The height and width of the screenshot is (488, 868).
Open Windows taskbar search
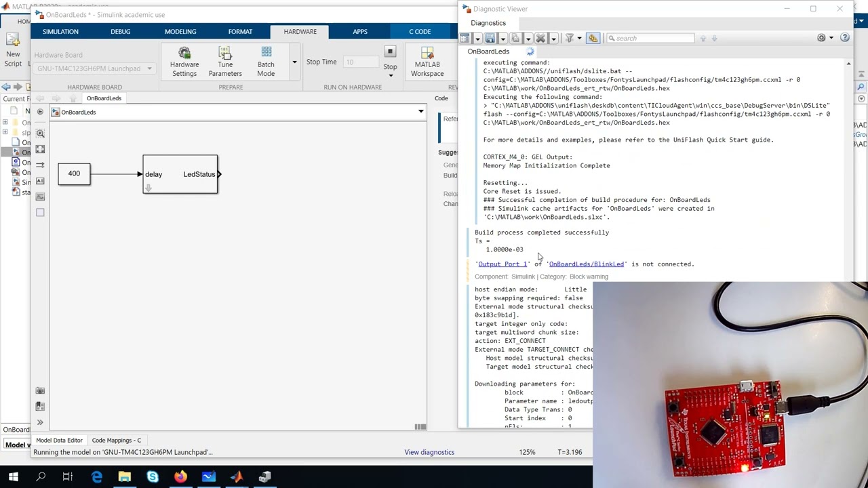click(41, 477)
